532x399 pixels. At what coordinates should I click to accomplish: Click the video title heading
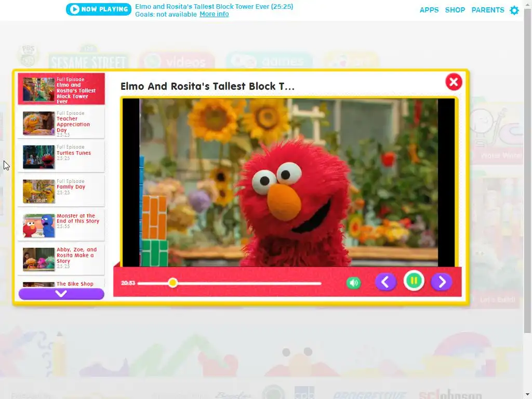pos(207,86)
